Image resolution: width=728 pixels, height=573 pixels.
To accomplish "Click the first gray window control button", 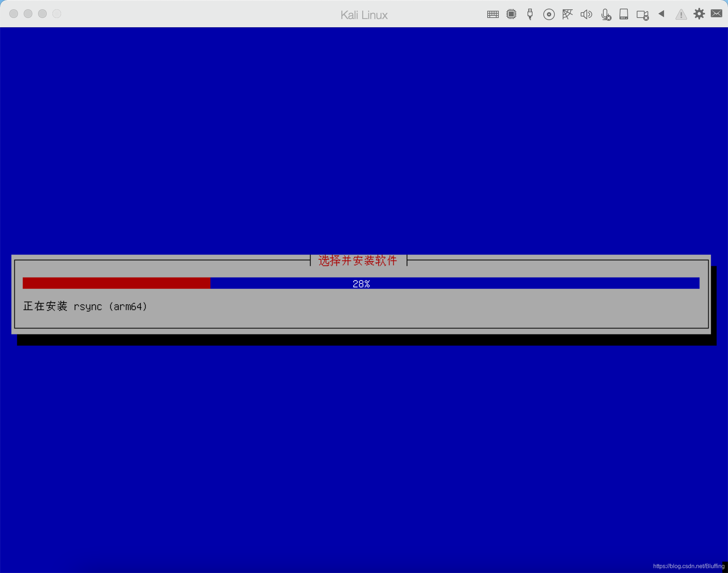I will 14,14.
